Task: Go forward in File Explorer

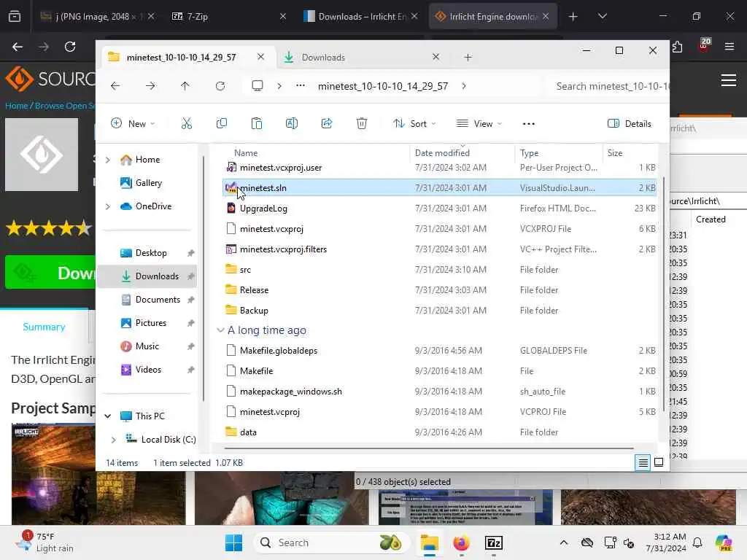Action: [150, 86]
